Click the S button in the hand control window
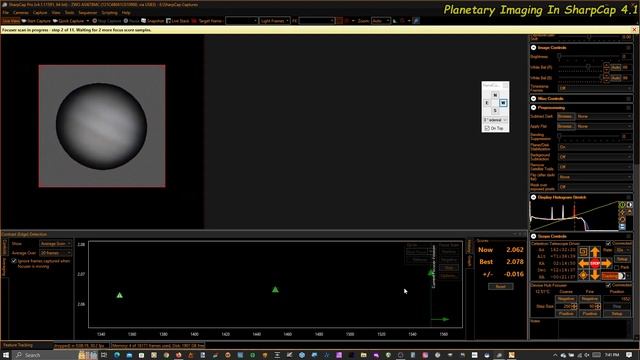Image resolution: width=640 pixels, height=360 pixels. [495, 111]
